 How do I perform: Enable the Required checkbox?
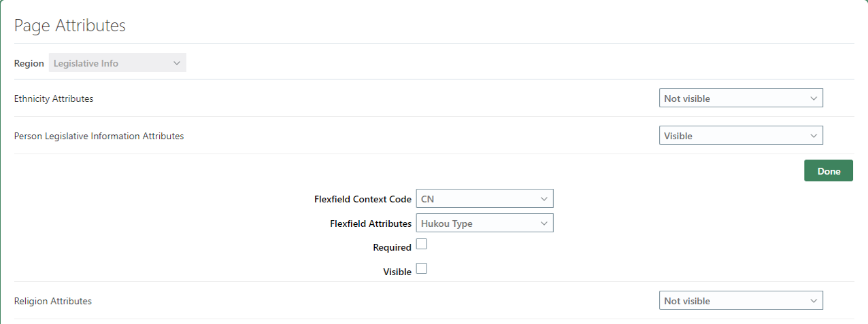[x=422, y=245]
